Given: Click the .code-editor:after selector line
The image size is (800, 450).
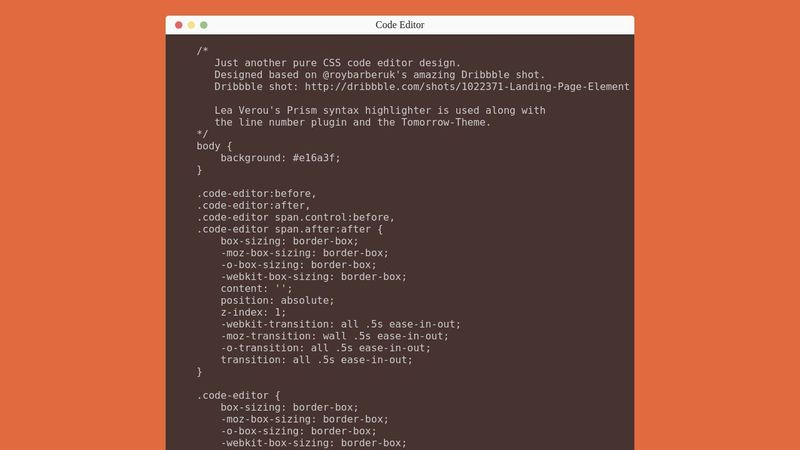Looking at the screenshot, I should tap(254, 206).
